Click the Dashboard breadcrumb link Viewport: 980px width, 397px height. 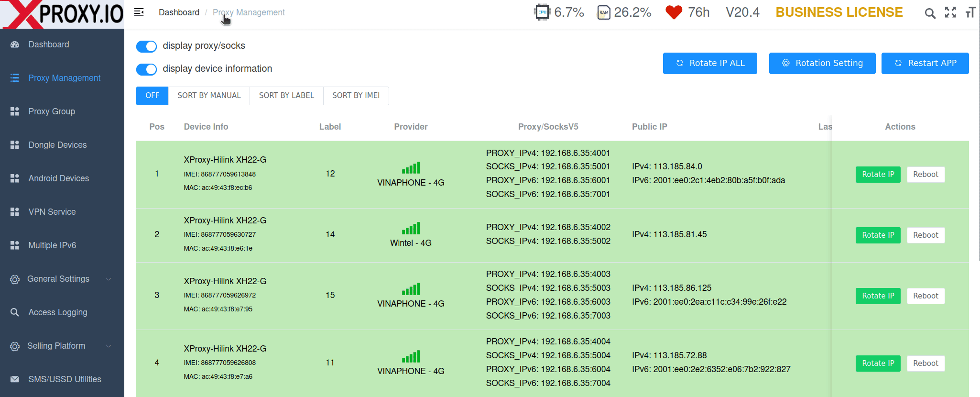coord(179,12)
